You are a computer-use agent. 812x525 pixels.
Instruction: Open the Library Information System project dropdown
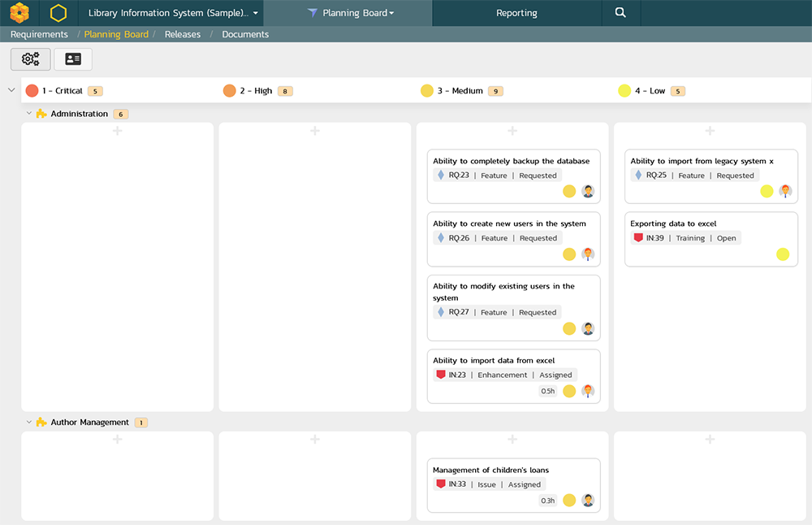174,13
